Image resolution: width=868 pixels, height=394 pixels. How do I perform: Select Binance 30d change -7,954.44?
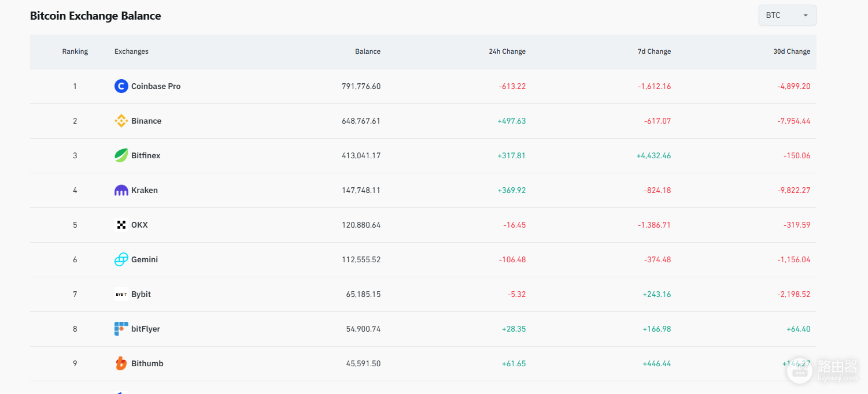coord(794,121)
